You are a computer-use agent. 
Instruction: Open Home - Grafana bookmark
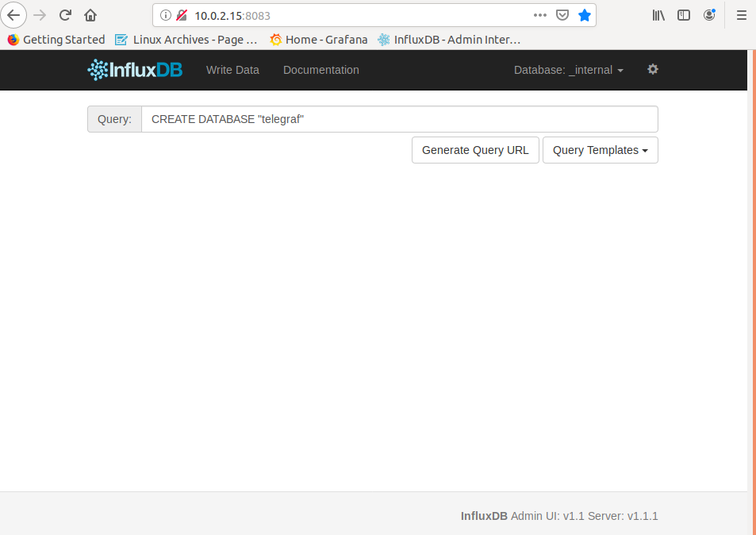click(x=319, y=40)
